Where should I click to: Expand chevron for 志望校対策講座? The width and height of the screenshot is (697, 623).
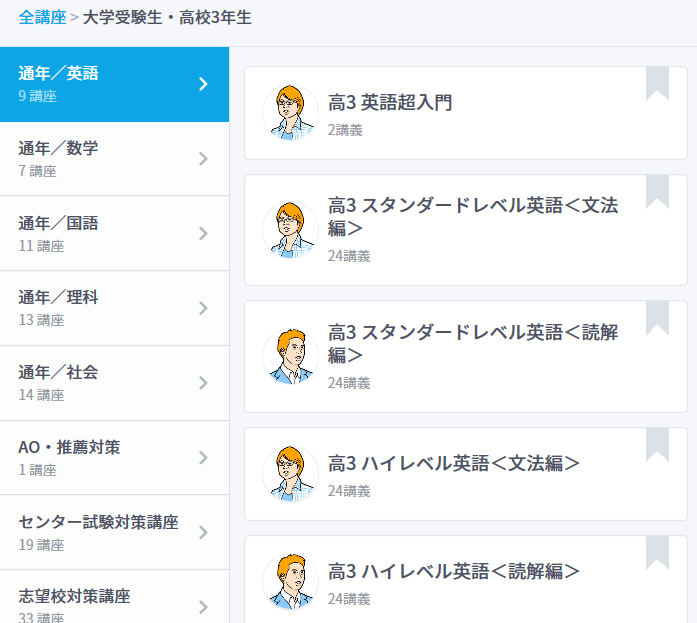203,607
